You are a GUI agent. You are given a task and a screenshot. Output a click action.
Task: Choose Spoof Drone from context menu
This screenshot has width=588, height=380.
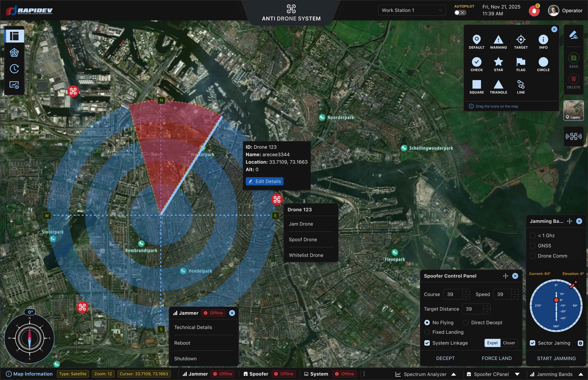303,239
